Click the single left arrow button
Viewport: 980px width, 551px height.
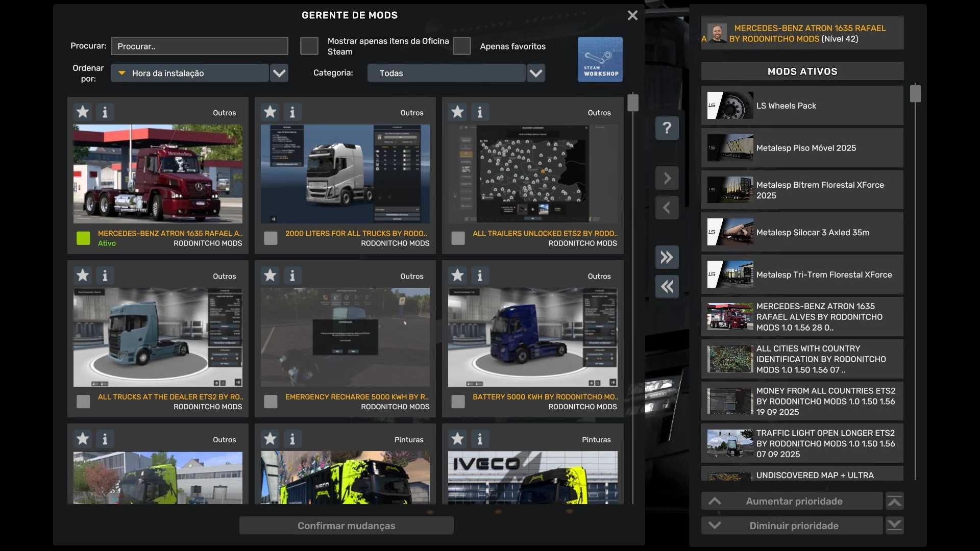coord(667,208)
